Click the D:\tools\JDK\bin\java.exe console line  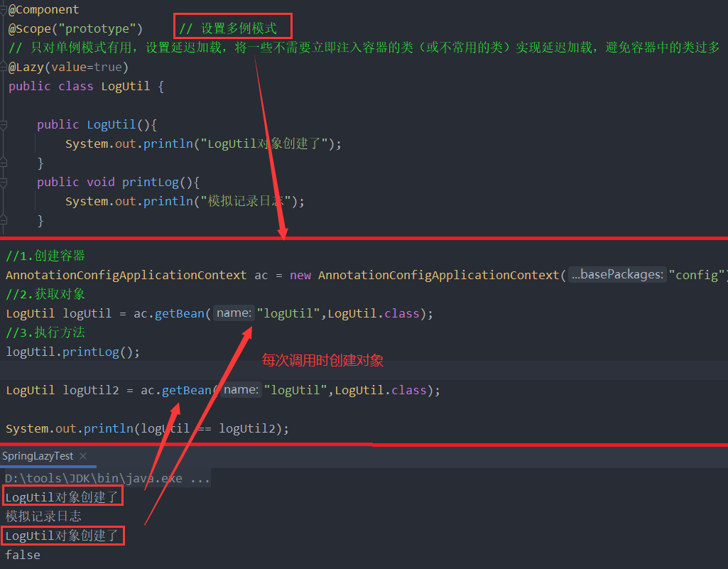107,478
